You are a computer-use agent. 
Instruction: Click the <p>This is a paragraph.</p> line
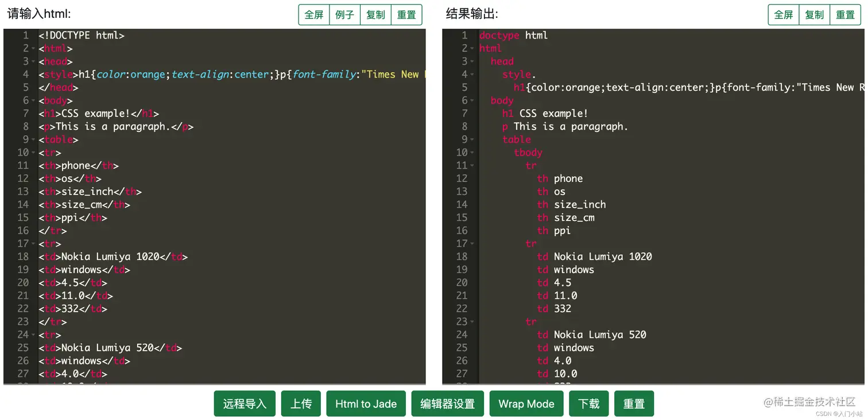tap(116, 127)
